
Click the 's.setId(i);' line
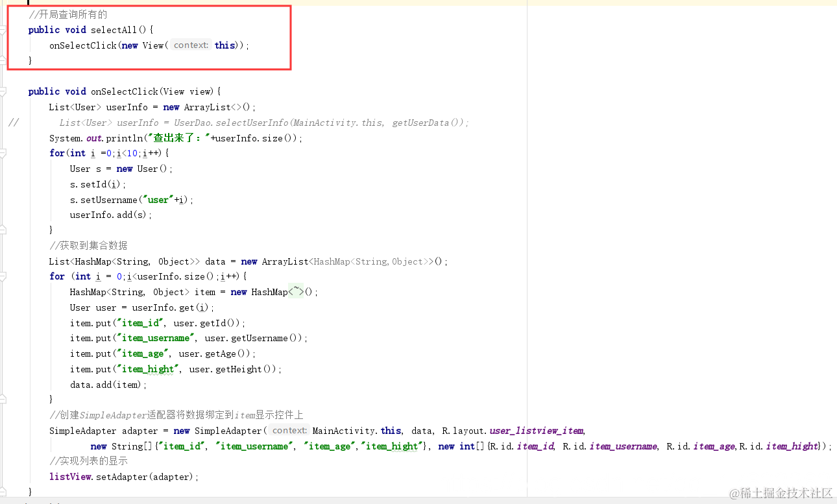98,184
